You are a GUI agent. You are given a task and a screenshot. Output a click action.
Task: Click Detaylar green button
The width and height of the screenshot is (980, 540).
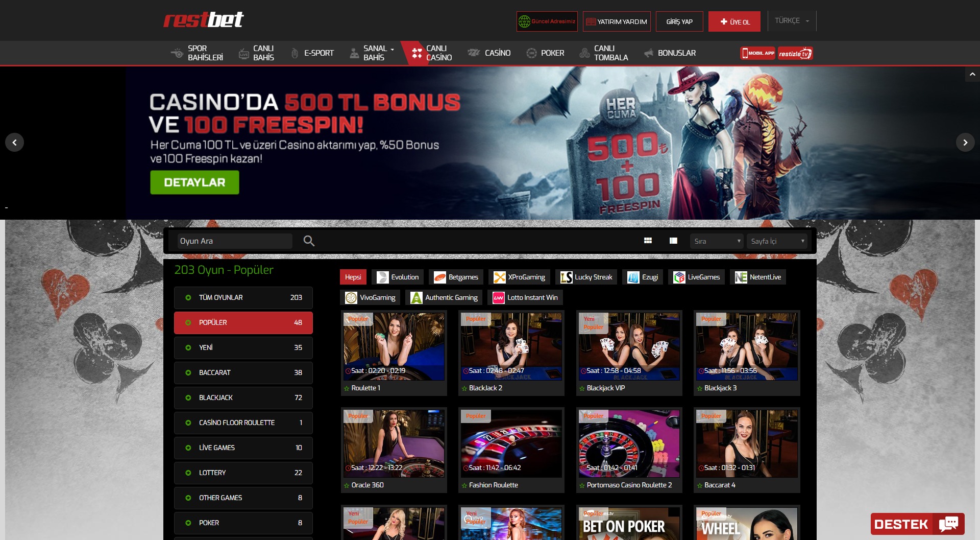click(x=194, y=182)
